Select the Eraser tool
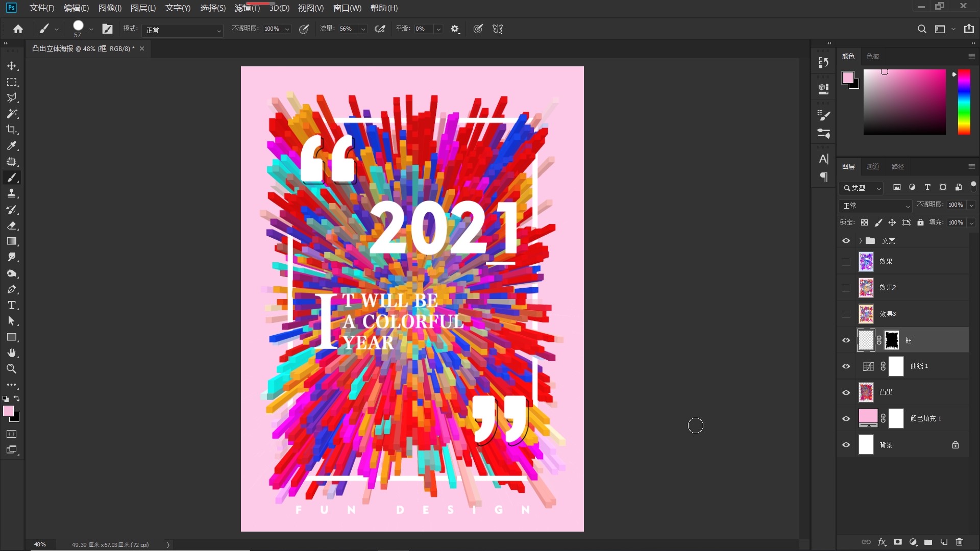980x551 pixels. [x=12, y=226]
